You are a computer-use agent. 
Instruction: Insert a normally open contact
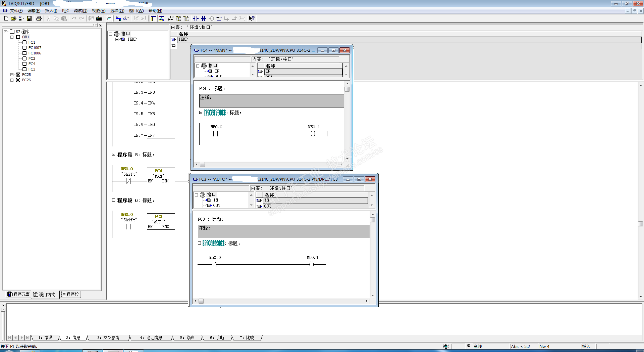(196, 18)
